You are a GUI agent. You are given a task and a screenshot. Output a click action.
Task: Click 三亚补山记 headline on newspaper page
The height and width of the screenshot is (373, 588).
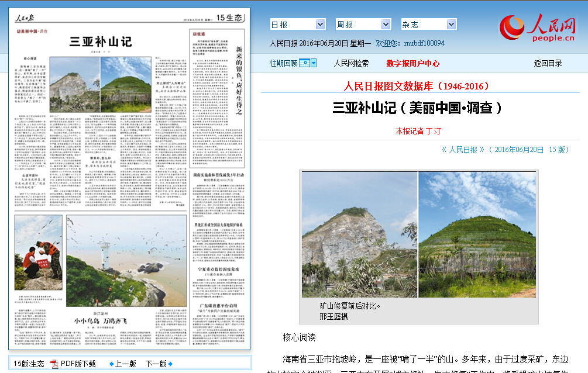tap(101, 42)
